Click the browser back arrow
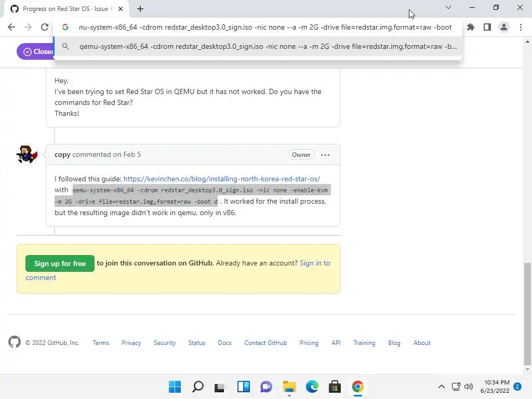Image resolution: width=532 pixels, height=399 pixels. (x=11, y=27)
